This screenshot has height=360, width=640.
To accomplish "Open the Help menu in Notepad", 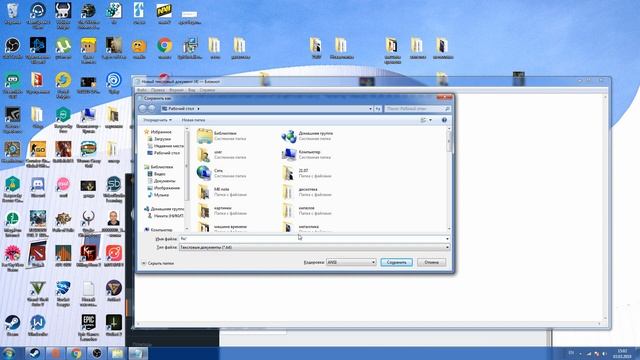I will (x=207, y=90).
